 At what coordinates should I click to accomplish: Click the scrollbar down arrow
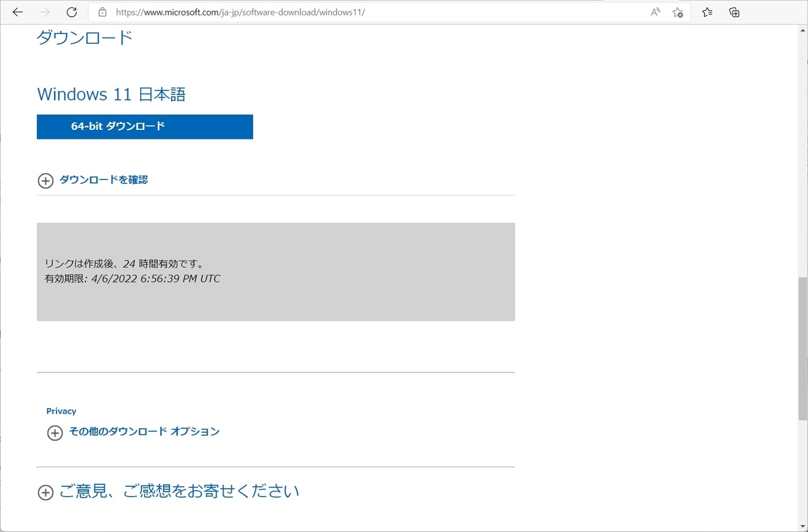coord(801,525)
